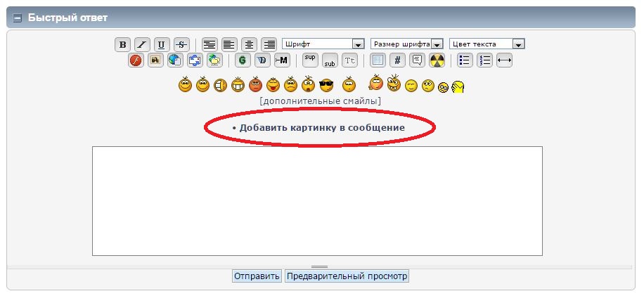The height and width of the screenshot is (296, 644).
Task: Toggle bold formatting with B button
Action: coord(122,44)
